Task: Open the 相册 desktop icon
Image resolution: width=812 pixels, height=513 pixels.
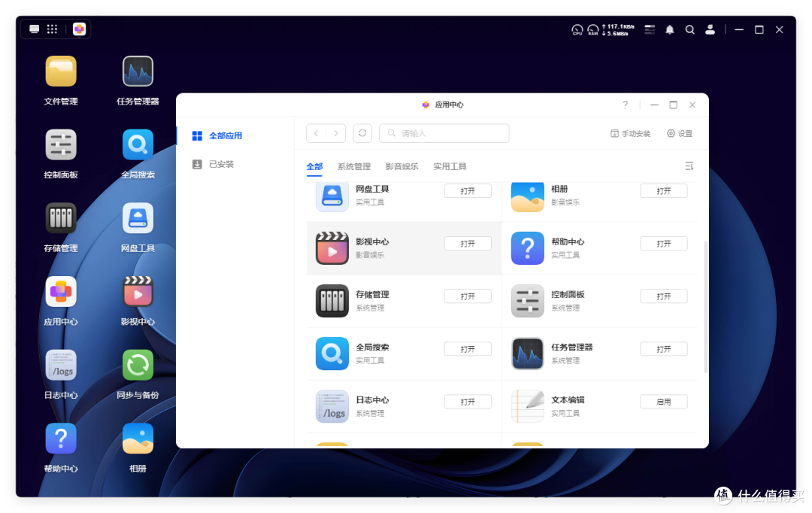Action: tap(138, 439)
